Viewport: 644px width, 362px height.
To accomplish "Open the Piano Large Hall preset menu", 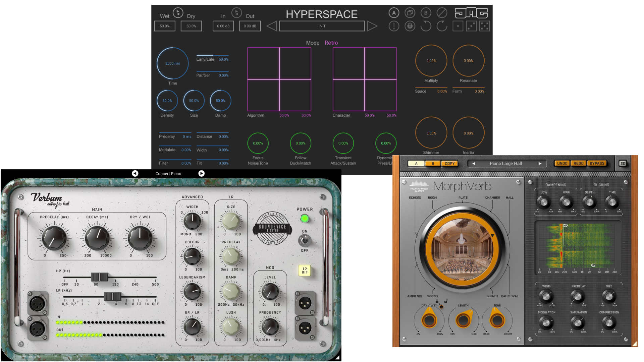I will coord(505,164).
